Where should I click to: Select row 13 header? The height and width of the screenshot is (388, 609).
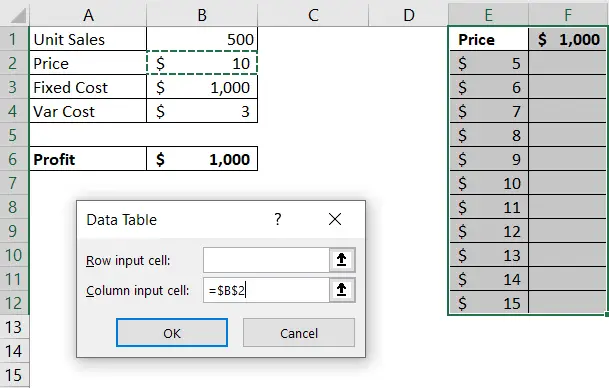point(13,327)
